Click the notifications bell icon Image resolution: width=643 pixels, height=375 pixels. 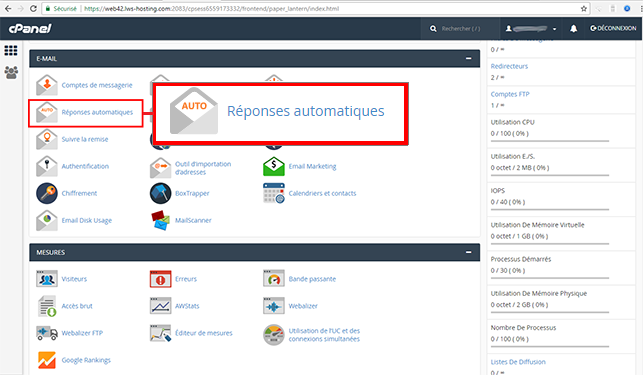point(573,28)
